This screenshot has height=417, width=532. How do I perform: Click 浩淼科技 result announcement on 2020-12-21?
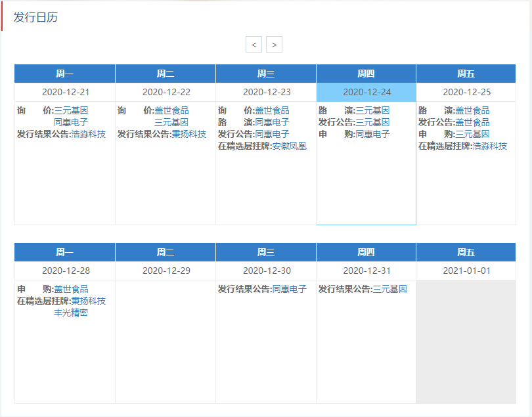pos(88,134)
